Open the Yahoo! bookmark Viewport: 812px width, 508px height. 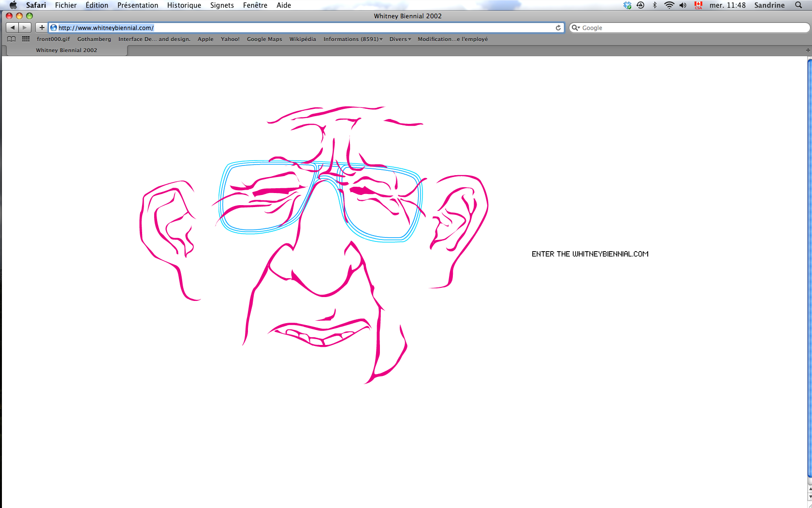point(230,39)
